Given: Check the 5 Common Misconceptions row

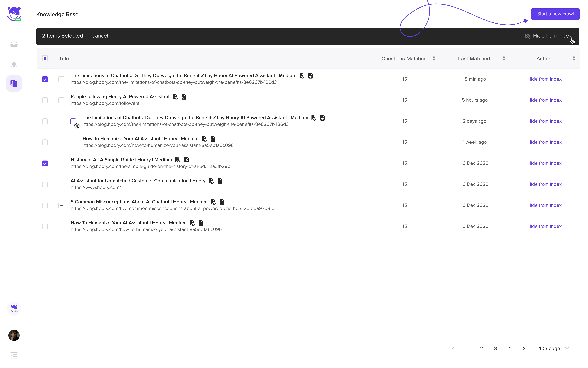Looking at the screenshot, I should point(45,205).
